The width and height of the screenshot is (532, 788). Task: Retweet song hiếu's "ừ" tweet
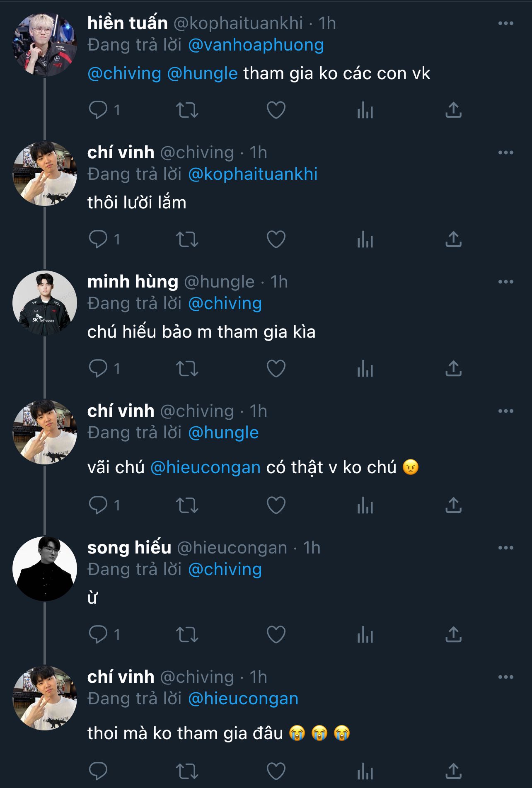pos(187,635)
